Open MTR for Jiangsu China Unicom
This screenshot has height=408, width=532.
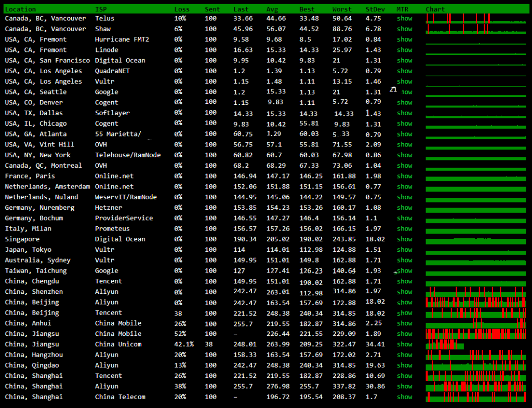[404, 345]
